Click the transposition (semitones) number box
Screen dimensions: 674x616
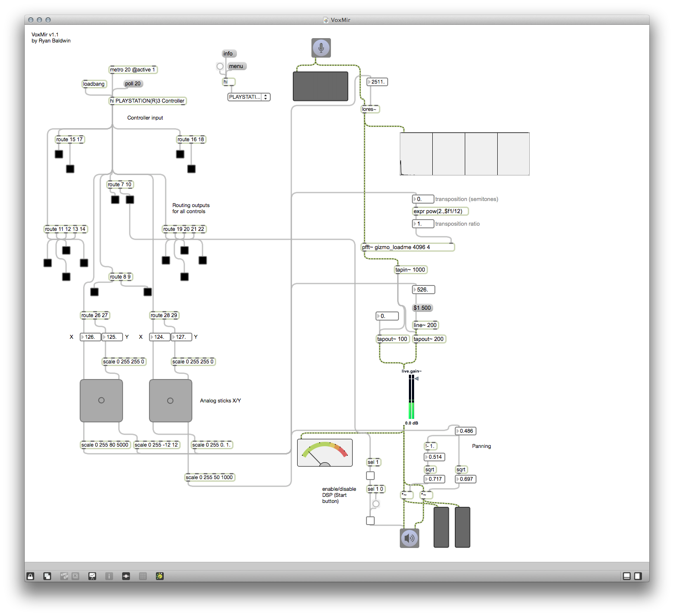pos(423,199)
